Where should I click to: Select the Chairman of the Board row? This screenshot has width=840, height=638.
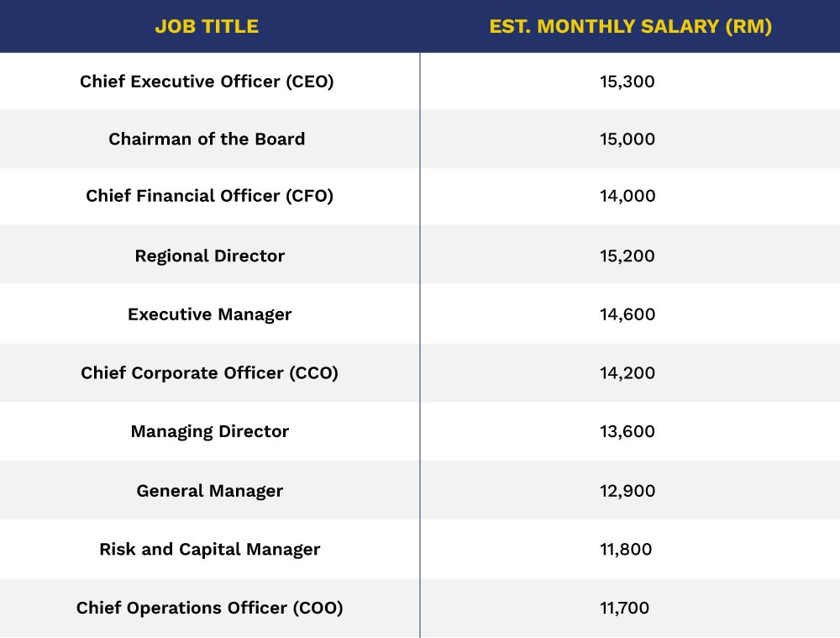207,139
